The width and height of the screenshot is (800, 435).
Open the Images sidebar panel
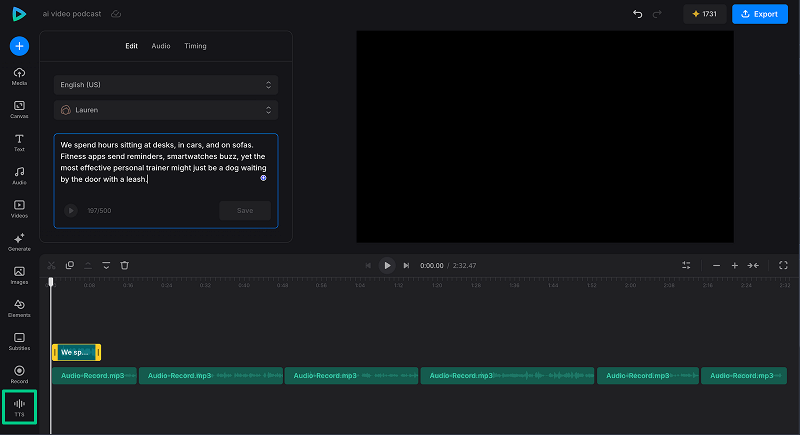pos(19,275)
